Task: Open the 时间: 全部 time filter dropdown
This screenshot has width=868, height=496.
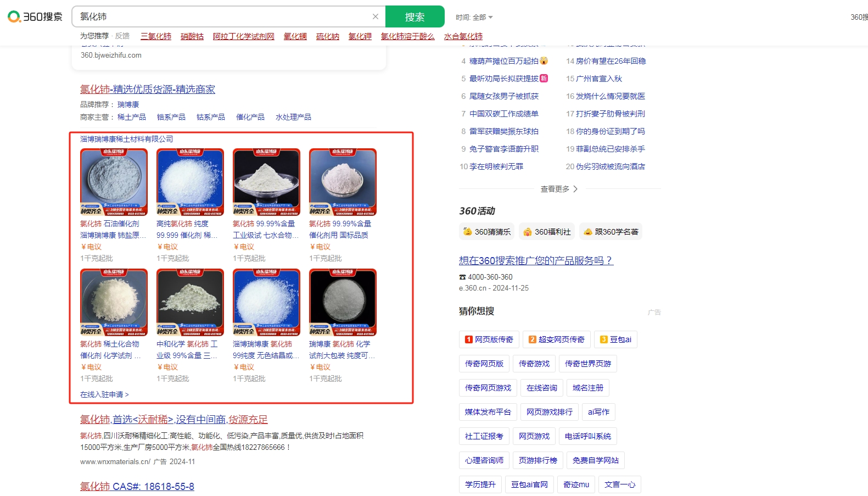Action: 474,17
